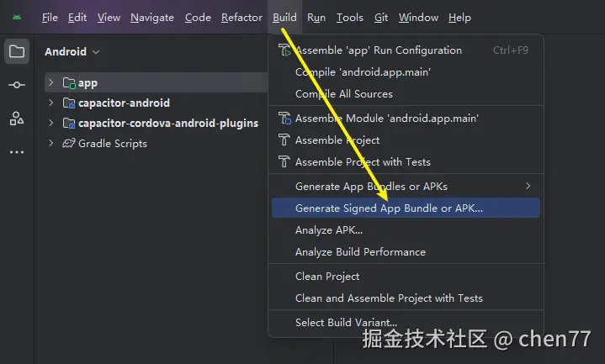Expand the app module tree node

[x=50, y=82]
